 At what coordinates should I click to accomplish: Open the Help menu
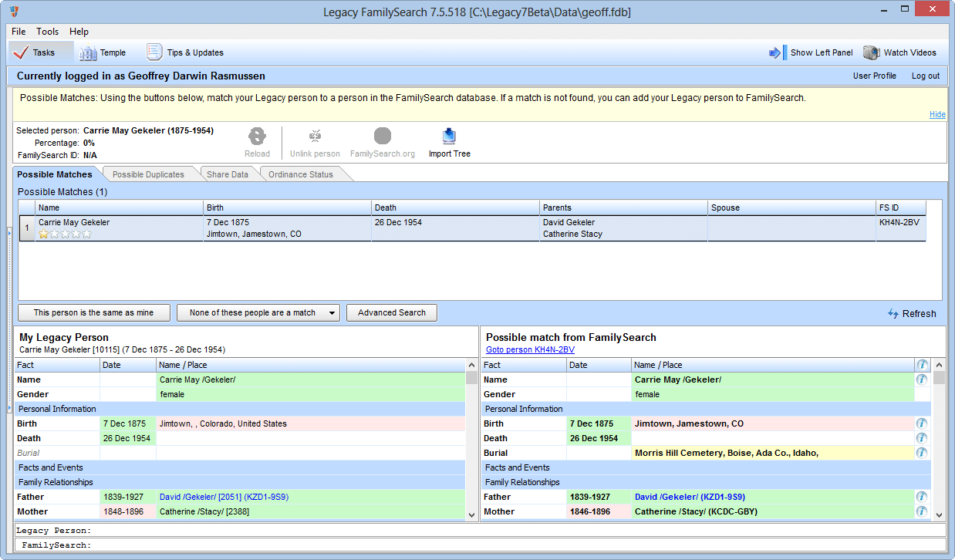[x=79, y=32]
